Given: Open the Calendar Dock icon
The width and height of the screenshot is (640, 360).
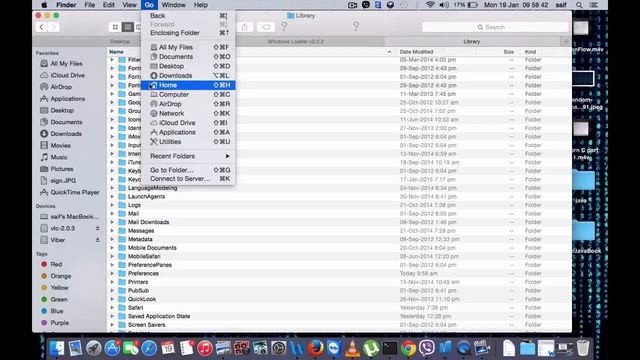Looking at the screenshot, I should [167, 348].
